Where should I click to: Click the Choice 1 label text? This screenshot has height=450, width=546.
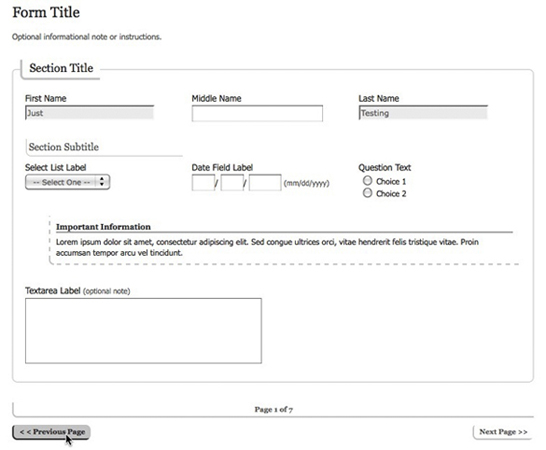pos(391,181)
